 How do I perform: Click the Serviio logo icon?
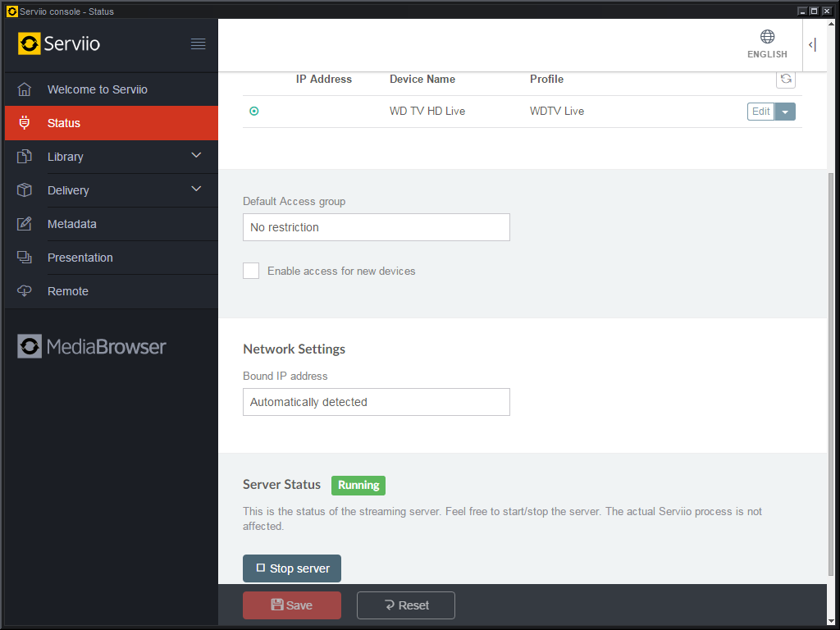tap(30, 44)
